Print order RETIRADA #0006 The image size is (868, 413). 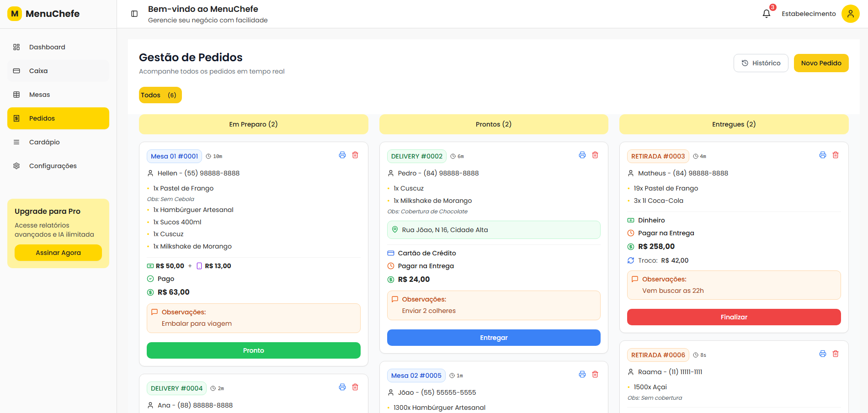(x=823, y=354)
